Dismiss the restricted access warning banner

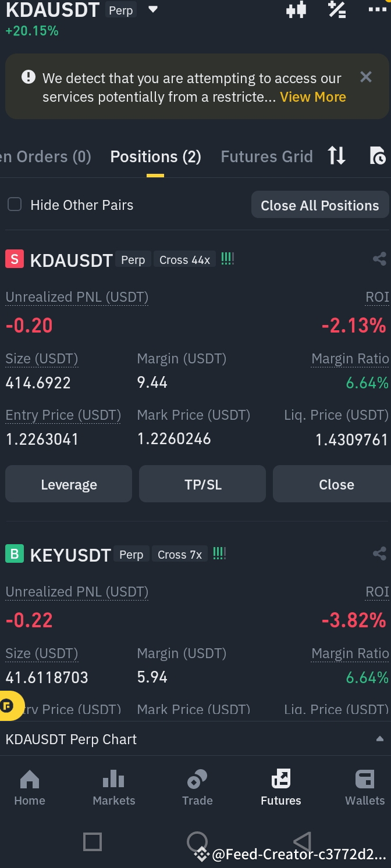coord(365,76)
